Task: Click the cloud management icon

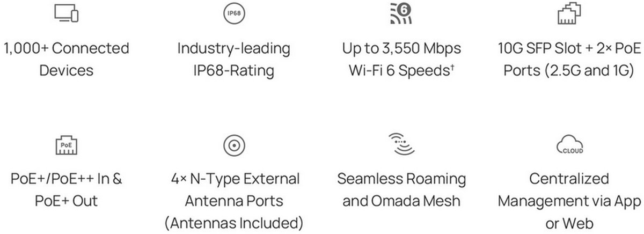Action: tap(569, 145)
